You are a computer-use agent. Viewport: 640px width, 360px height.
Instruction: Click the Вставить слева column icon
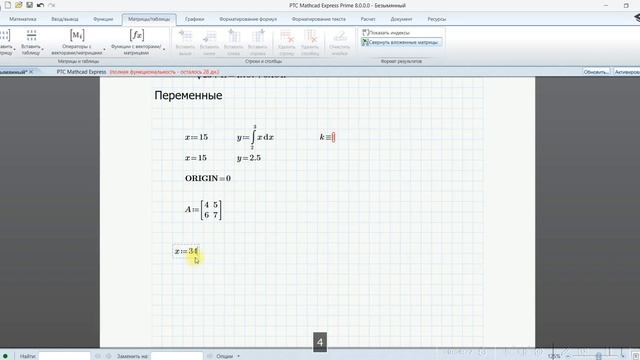coord(233,36)
